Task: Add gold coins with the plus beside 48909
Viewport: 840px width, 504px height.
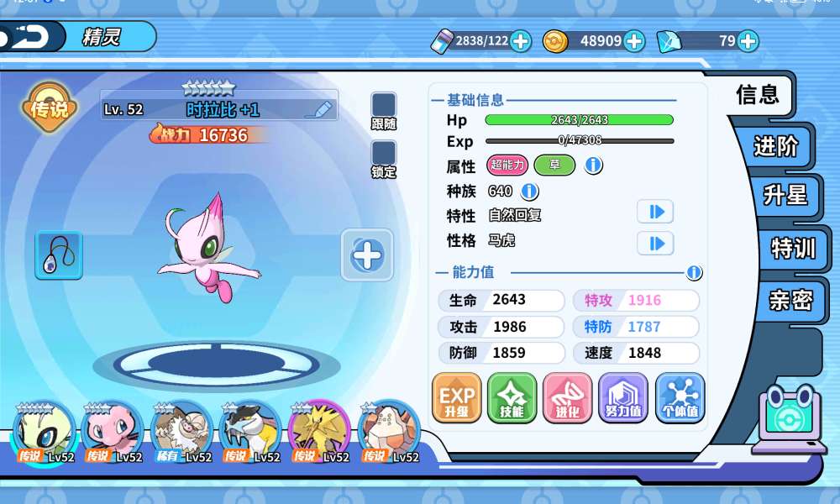Action: [x=633, y=41]
